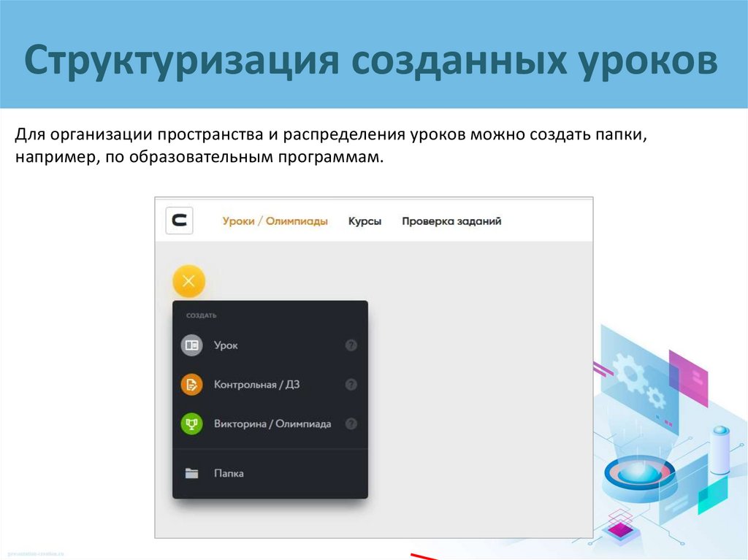
Task: Open the Уроки / Олимпиады tab
Action: pyautogui.click(x=275, y=221)
